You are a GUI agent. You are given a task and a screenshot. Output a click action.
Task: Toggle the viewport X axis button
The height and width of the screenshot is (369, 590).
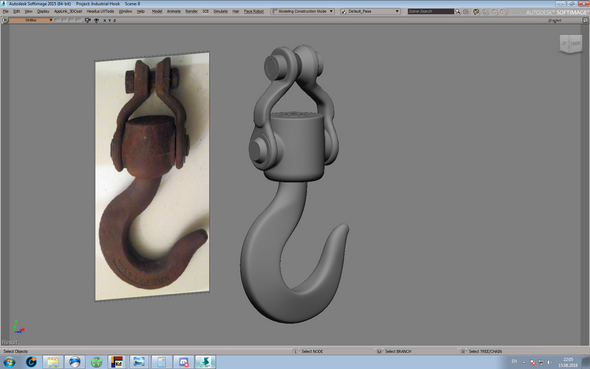(x=105, y=21)
